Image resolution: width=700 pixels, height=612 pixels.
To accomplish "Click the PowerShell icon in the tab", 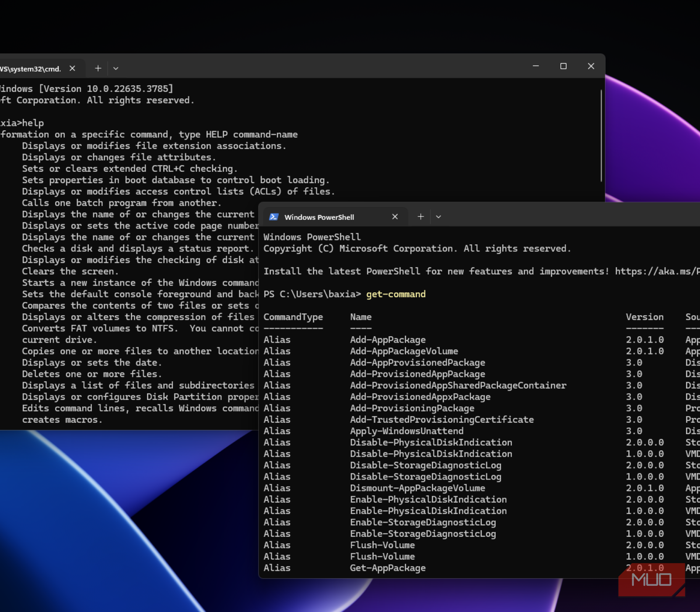I will (x=274, y=217).
